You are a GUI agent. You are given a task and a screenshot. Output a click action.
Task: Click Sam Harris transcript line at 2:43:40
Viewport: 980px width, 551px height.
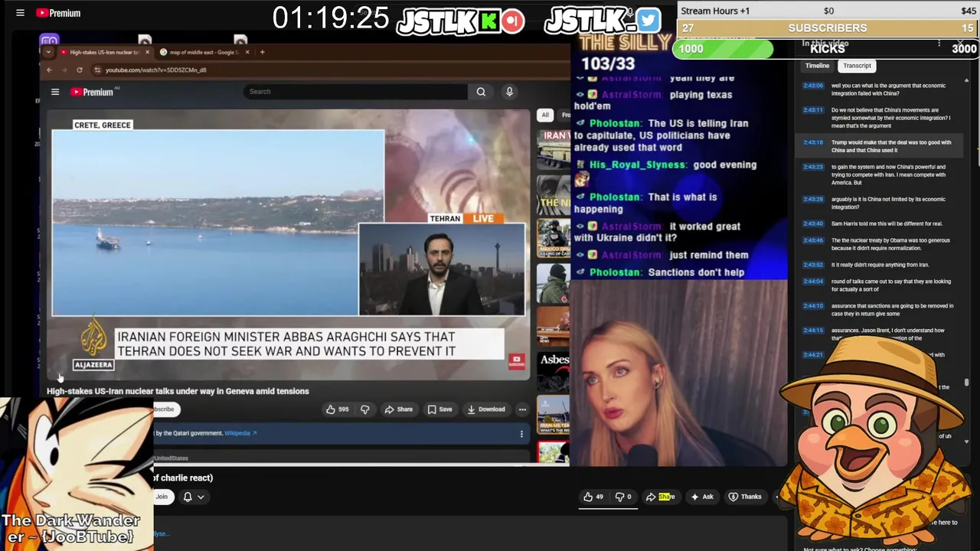(x=878, y=223)
